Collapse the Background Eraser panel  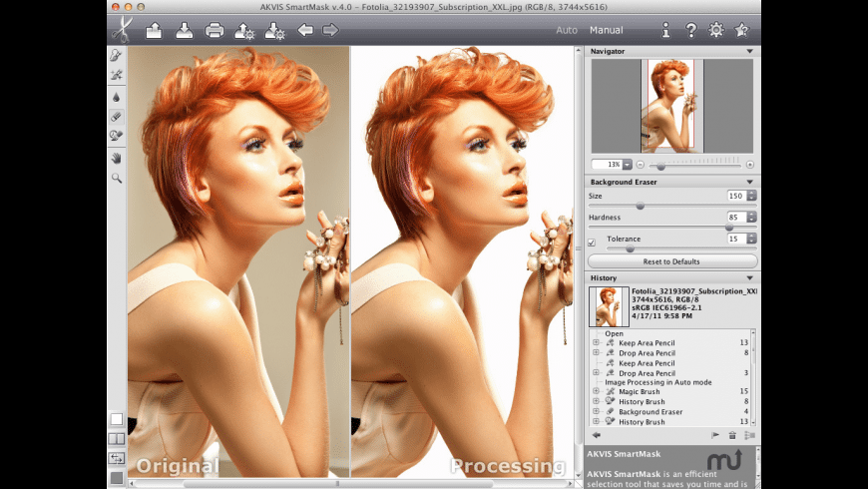[749, 182]
